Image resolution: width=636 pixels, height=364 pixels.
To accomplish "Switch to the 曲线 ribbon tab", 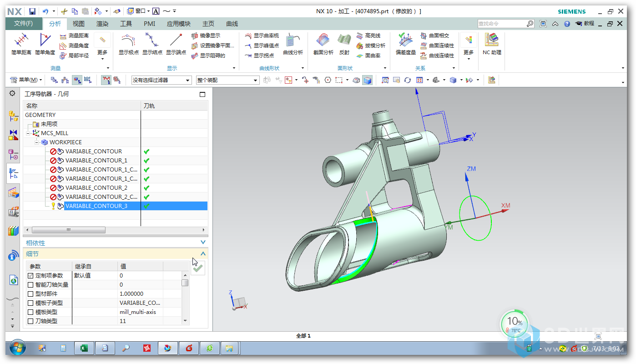I will [x=232, y=24].
